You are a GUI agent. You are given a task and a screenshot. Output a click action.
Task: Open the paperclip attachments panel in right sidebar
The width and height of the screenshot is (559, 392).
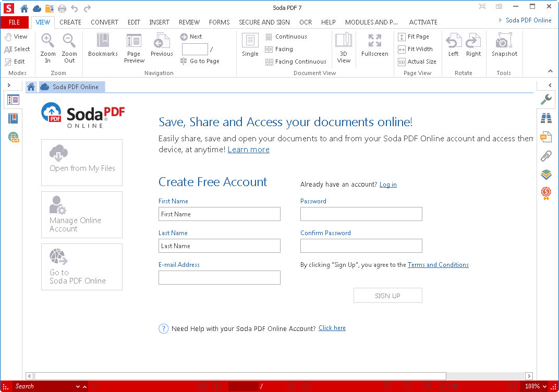(x=546, y=156)
